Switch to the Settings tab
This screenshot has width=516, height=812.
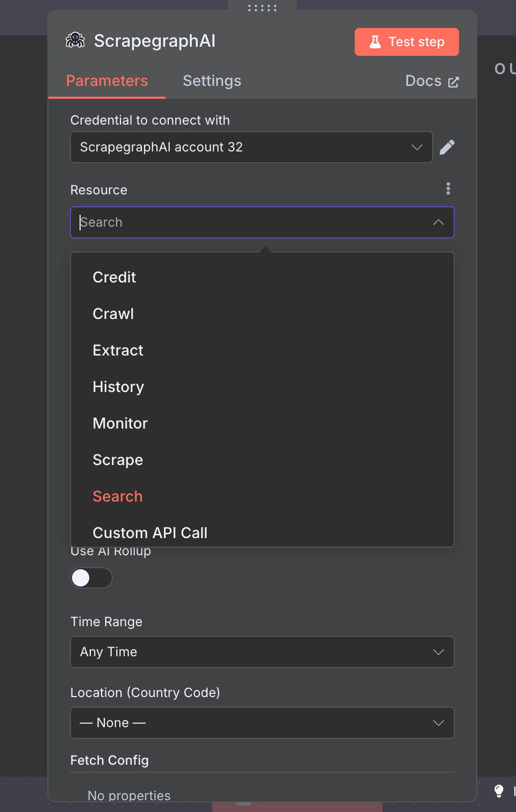(x=212, y=81)
